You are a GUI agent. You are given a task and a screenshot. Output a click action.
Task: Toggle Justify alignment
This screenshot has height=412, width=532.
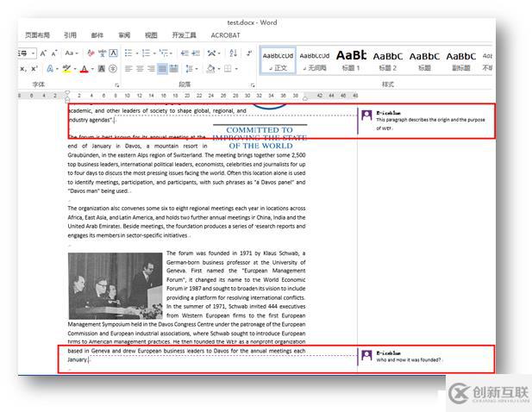pos(162,69)
